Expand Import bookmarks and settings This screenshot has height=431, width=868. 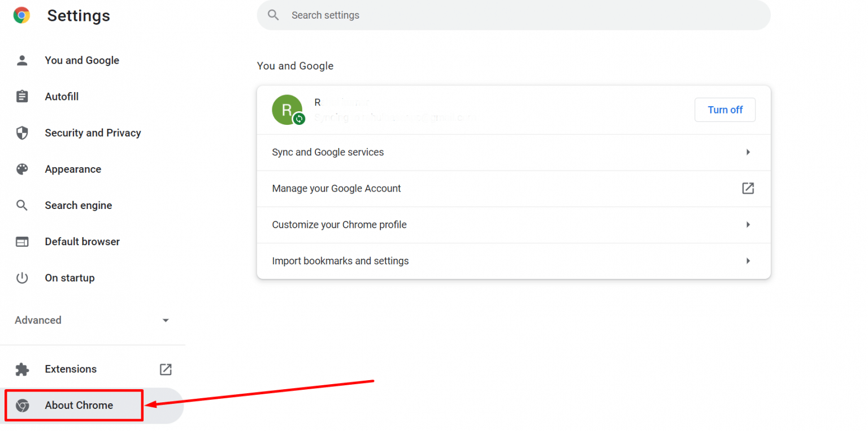click(x=513, y=260)
